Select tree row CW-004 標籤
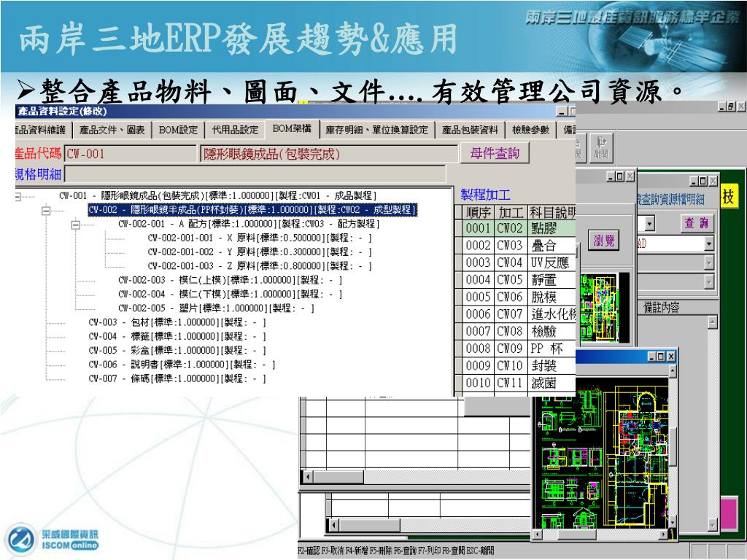747x560 pixels. click(177, 336)
